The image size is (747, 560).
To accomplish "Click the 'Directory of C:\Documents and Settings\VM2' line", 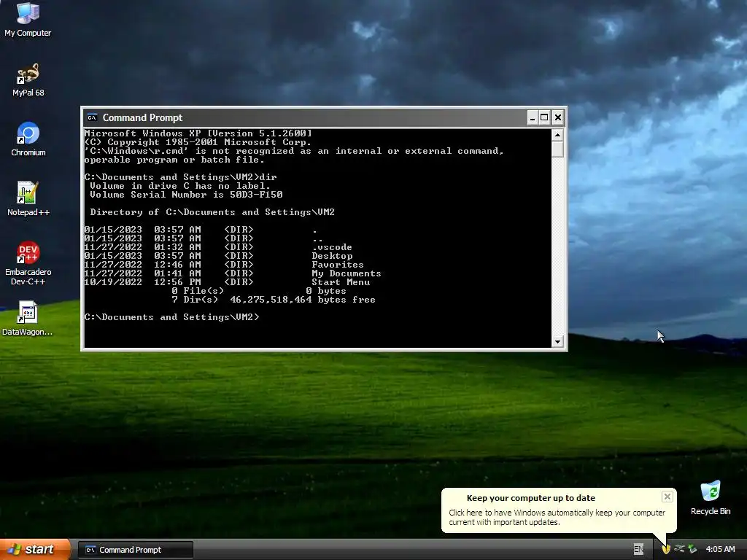I will [x=212, y=212].
